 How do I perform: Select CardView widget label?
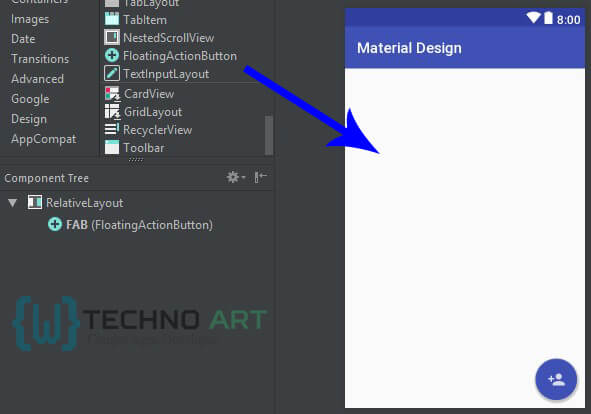(x=149, y=94)
